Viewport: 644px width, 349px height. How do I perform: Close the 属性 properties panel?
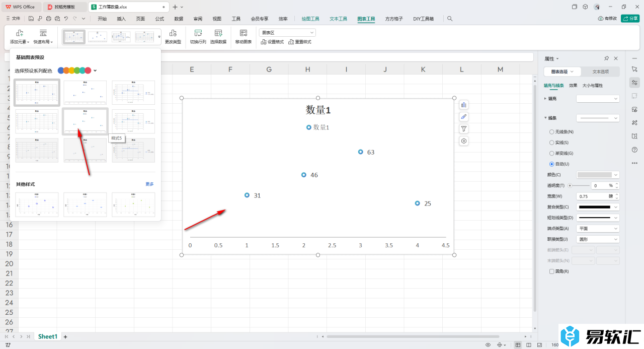coord(617,58)
